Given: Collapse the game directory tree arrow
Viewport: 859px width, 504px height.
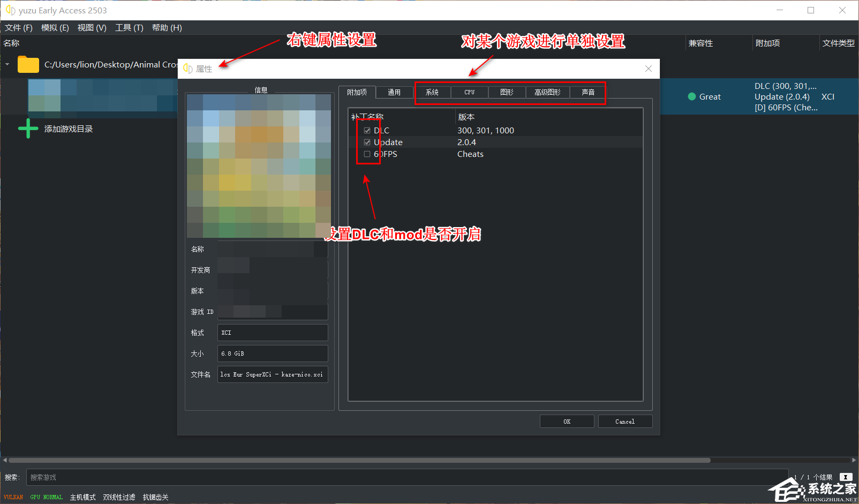Looking at the screenshot, I should [7, 64].
